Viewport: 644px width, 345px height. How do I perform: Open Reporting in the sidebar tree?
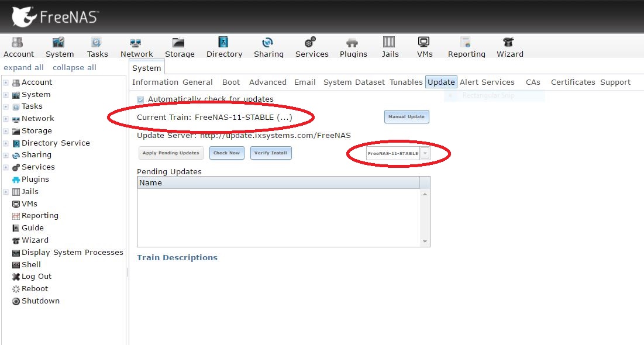click(x=39, y=216)
